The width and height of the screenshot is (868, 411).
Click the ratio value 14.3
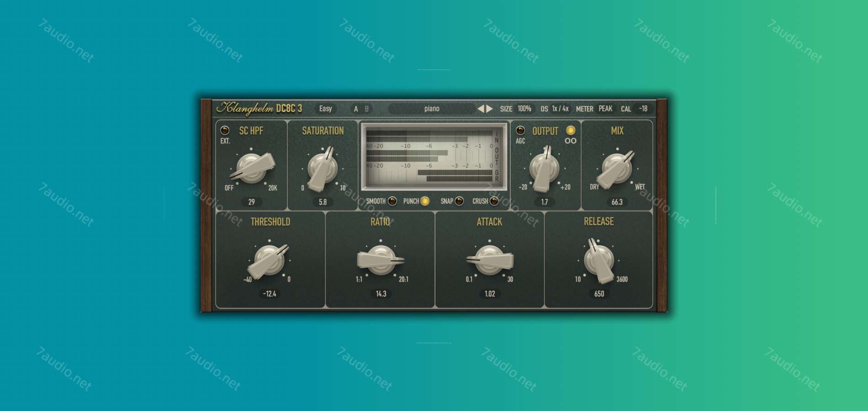pyautogui.click(x=381, y=294)
